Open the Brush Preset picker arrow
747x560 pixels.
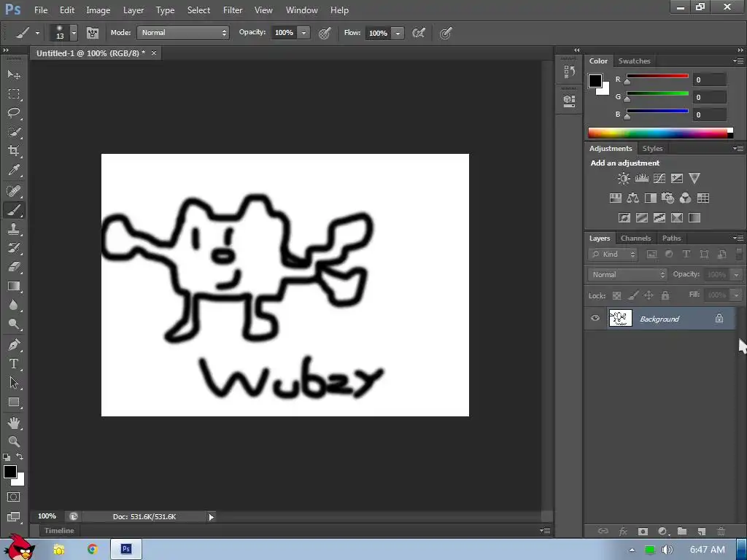(74, 33)
